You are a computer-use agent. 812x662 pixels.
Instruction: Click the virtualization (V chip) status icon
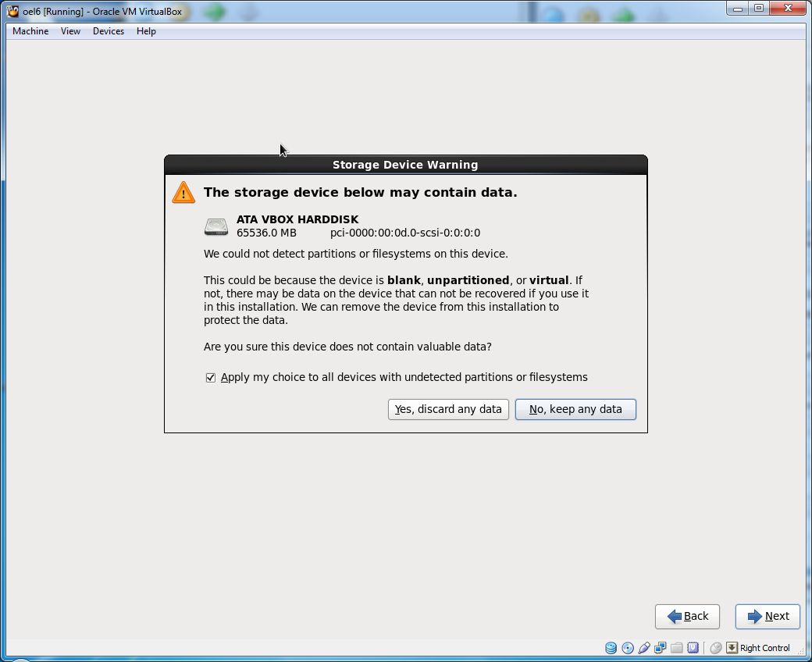(693, 647)
